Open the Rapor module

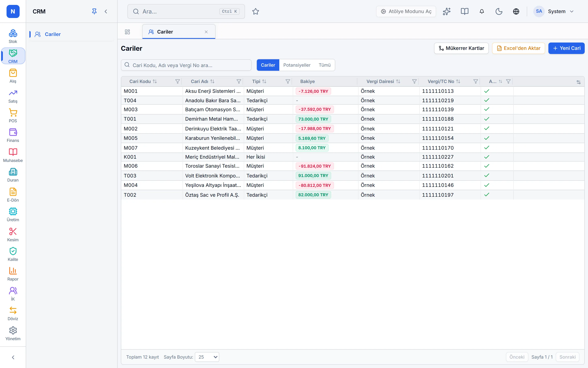pos(13,274)
